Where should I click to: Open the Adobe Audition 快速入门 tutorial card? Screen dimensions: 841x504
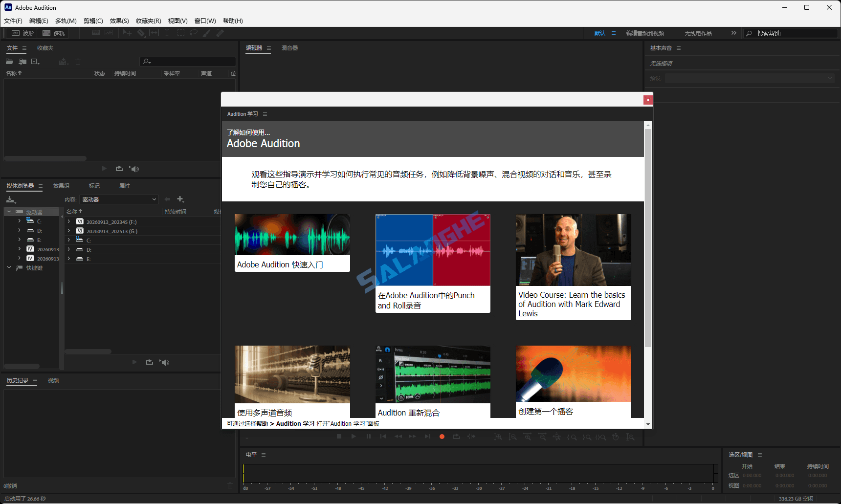[292, 243]
